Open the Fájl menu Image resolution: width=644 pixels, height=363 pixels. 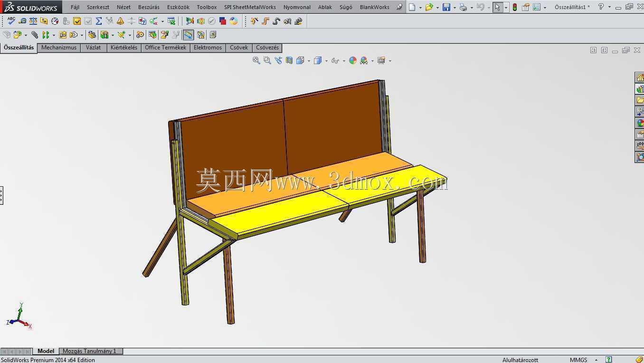(x=75, y=7)
